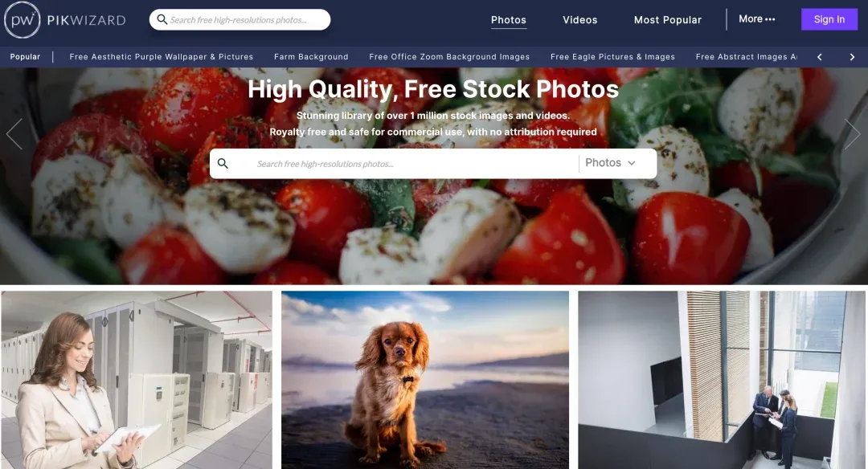Open the Farm Background tag
The width and height of the screenshot is (868, 469).
coord(311,56)
